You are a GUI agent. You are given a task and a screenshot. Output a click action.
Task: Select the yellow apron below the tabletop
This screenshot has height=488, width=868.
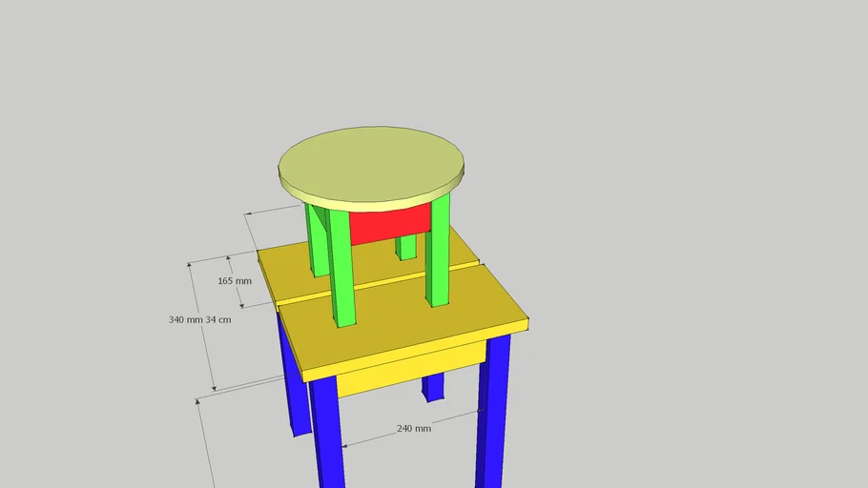tap(410, 368)
